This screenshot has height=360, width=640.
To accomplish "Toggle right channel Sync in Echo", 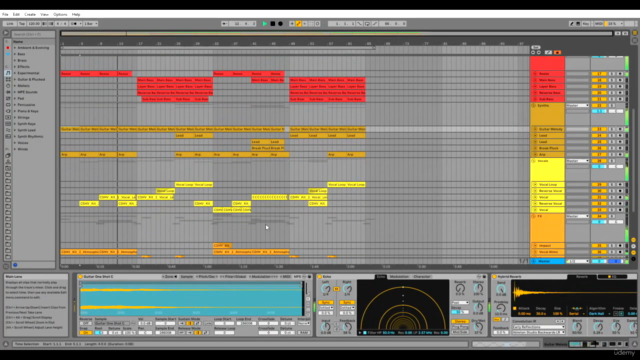I will [x=347, y=302].
